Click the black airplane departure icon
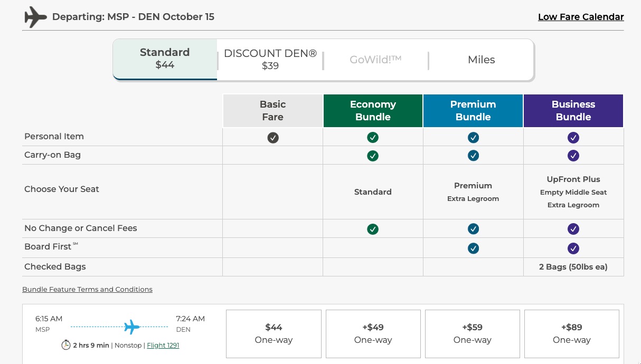641x364 pixels. click(35, 17)
